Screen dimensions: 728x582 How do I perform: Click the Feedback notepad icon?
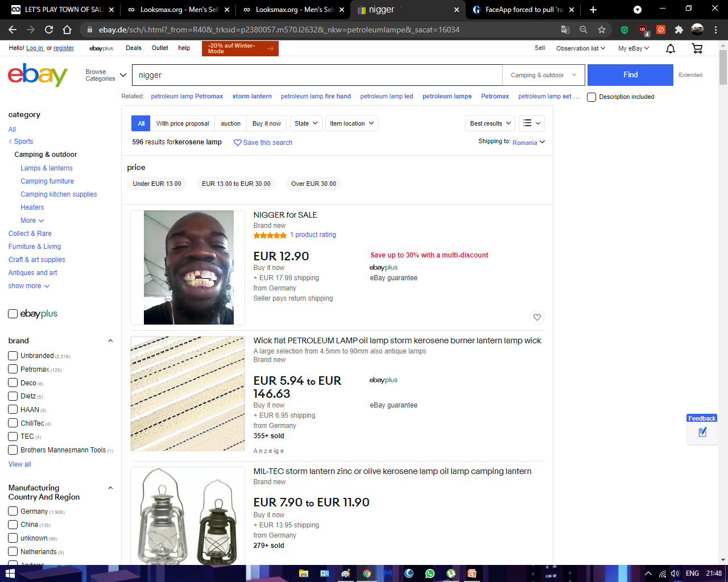702,433
